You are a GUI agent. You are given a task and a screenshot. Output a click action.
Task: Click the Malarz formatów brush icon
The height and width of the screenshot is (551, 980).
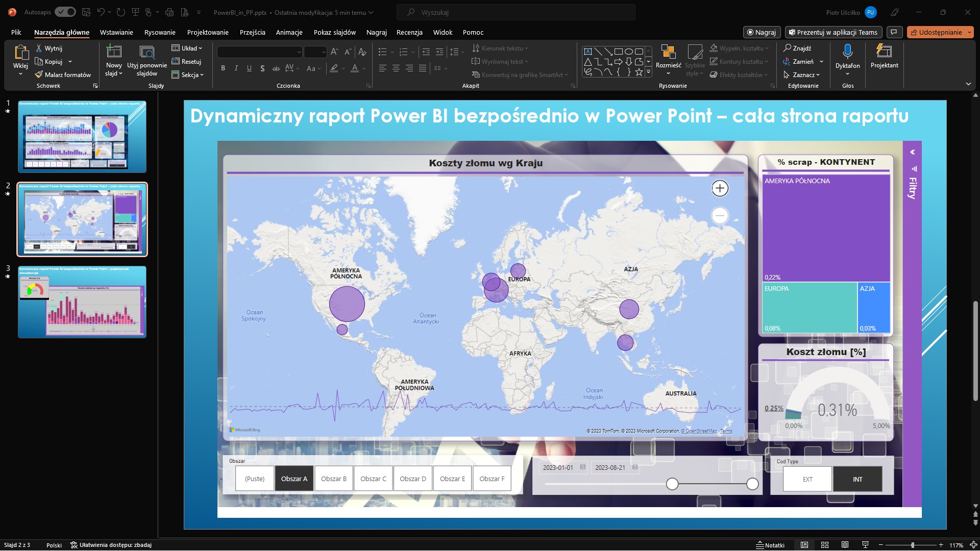click(39, 74)
